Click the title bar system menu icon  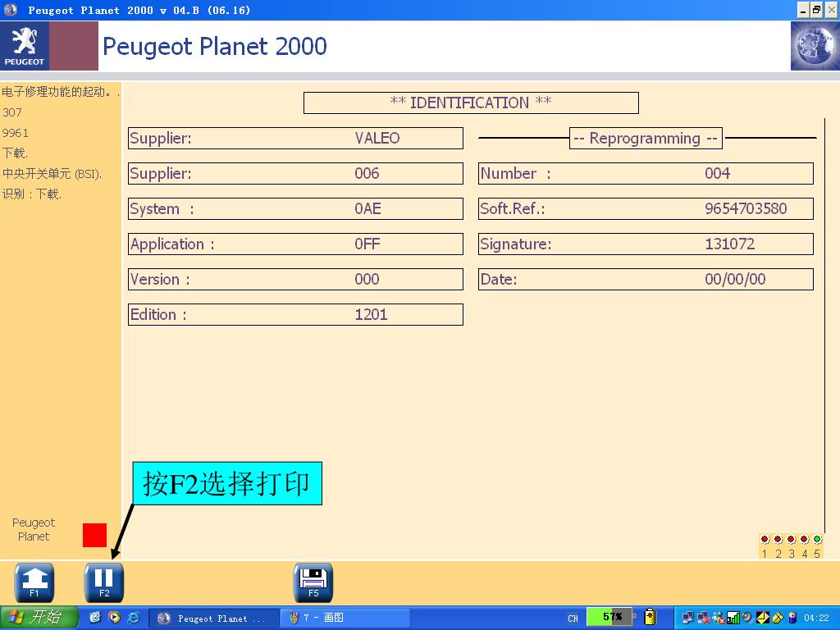(x=10, y=10)
